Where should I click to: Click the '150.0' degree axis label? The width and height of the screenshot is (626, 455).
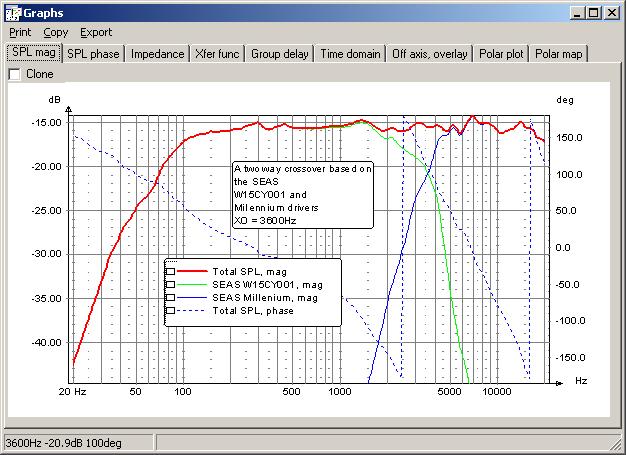[x=569, y=138]
